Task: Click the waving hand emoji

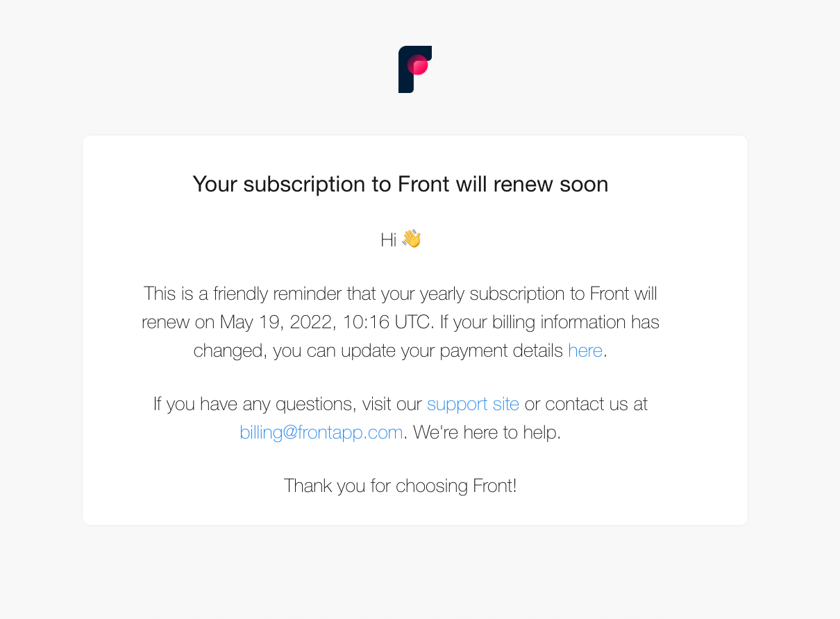Action: pos(412,239)
